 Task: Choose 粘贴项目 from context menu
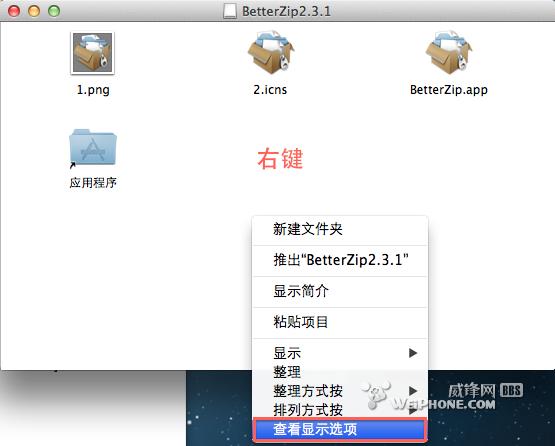click(340, 322)
